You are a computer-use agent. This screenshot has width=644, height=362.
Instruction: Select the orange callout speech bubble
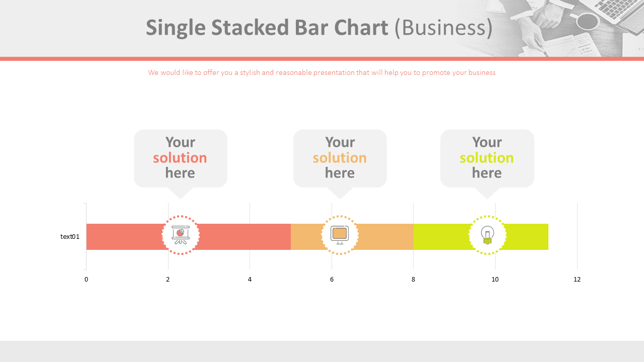tap(340, 158)
